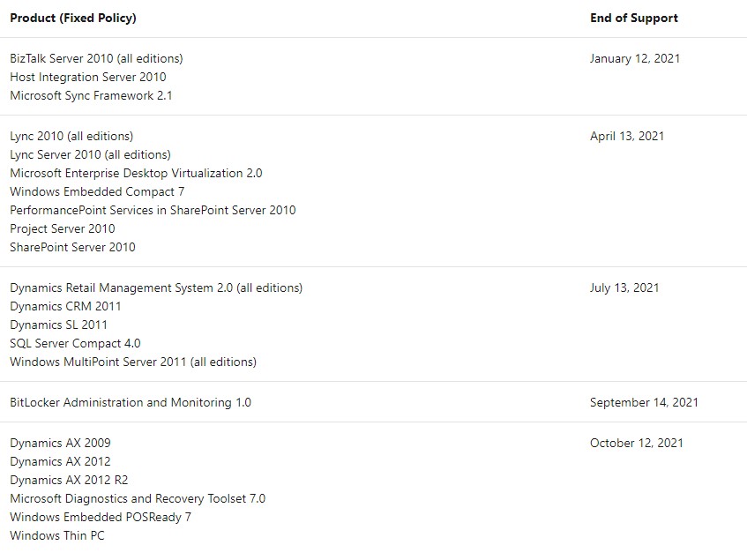Select Microsoft Sync Framework 2.1 entry
The width and height of the screenshot is (747, 560).
pos(91,95)
